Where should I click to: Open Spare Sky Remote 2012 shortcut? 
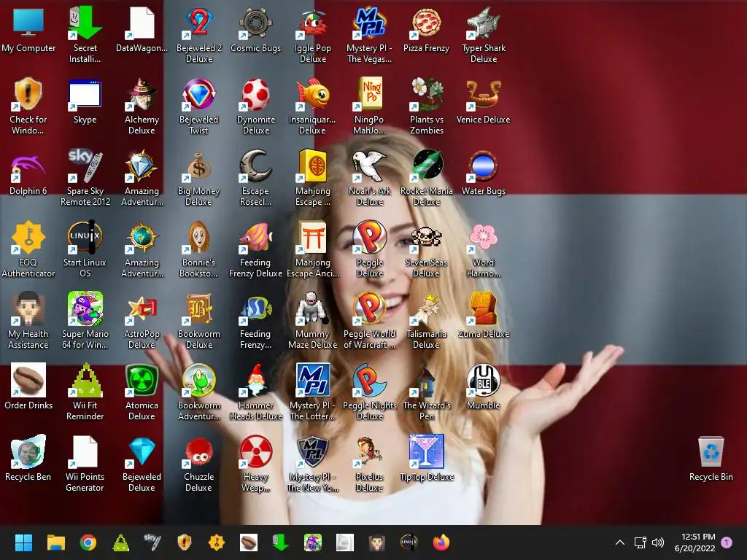(x=85, y=166)
